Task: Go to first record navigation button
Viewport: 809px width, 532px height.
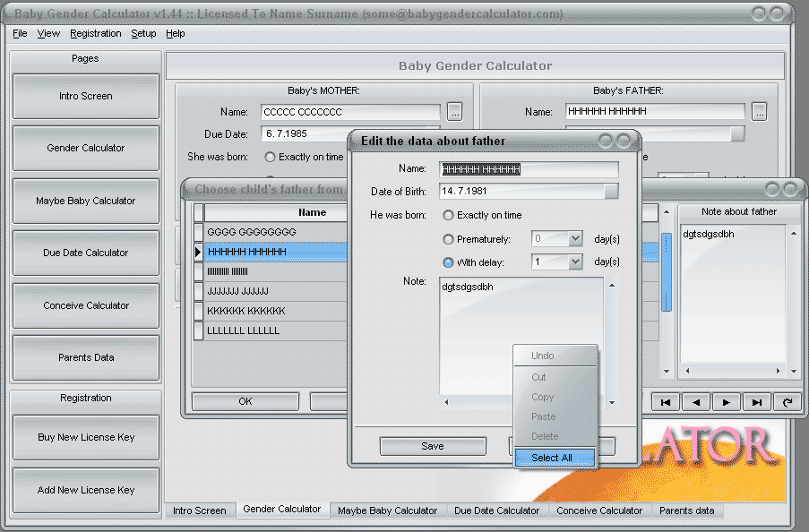Action: tap(665, 402)
